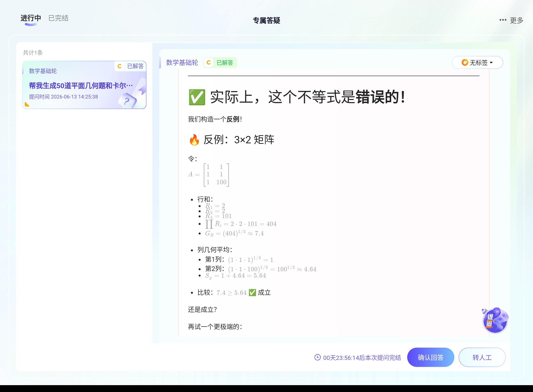Click the matrix A formula

point(209,175)
